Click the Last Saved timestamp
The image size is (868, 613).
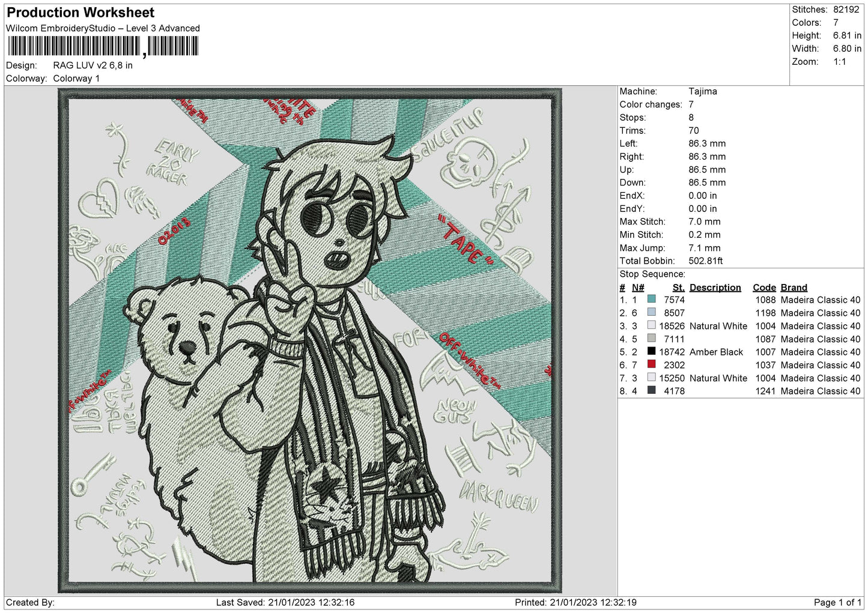[285, 602]
